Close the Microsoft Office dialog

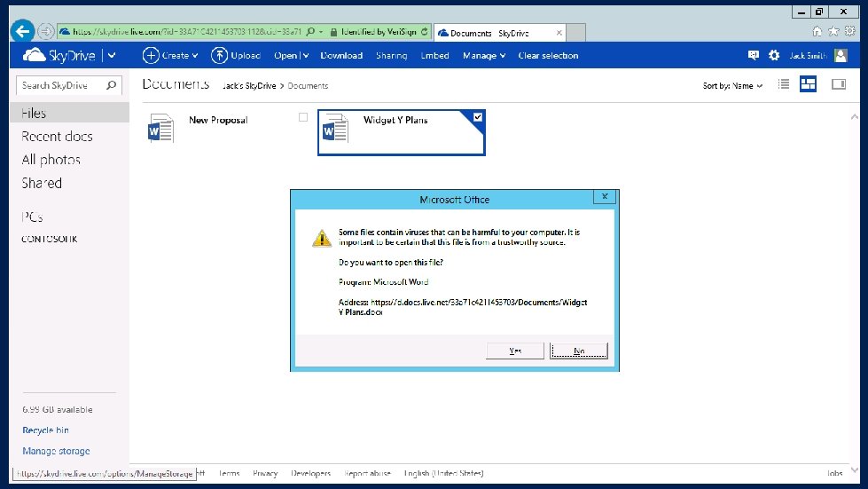click(605, 197)
